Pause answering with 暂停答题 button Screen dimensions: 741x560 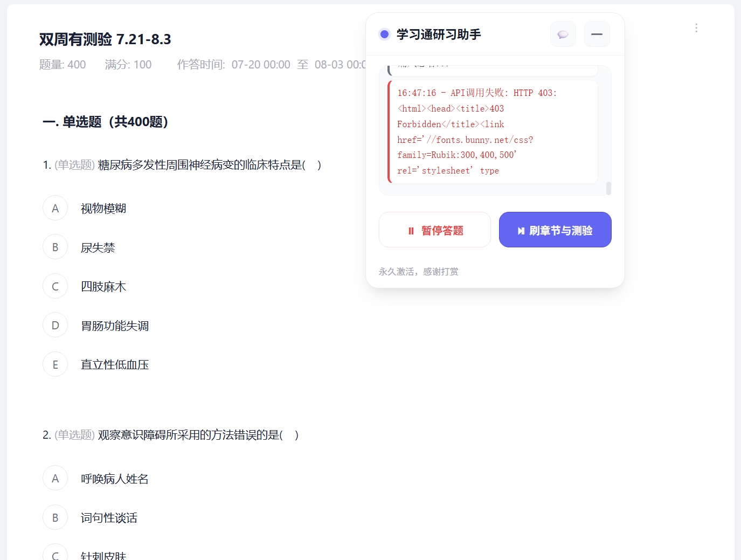[x=435, y=230]
